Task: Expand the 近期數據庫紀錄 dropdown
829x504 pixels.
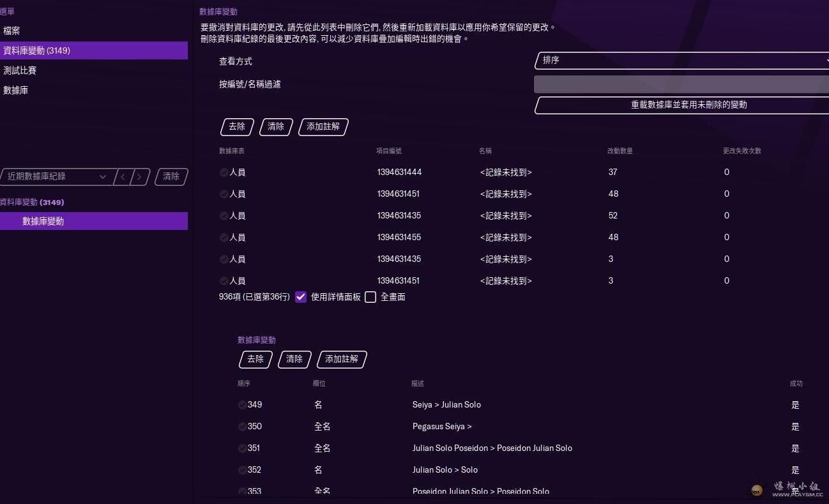Action: (56, 177)
